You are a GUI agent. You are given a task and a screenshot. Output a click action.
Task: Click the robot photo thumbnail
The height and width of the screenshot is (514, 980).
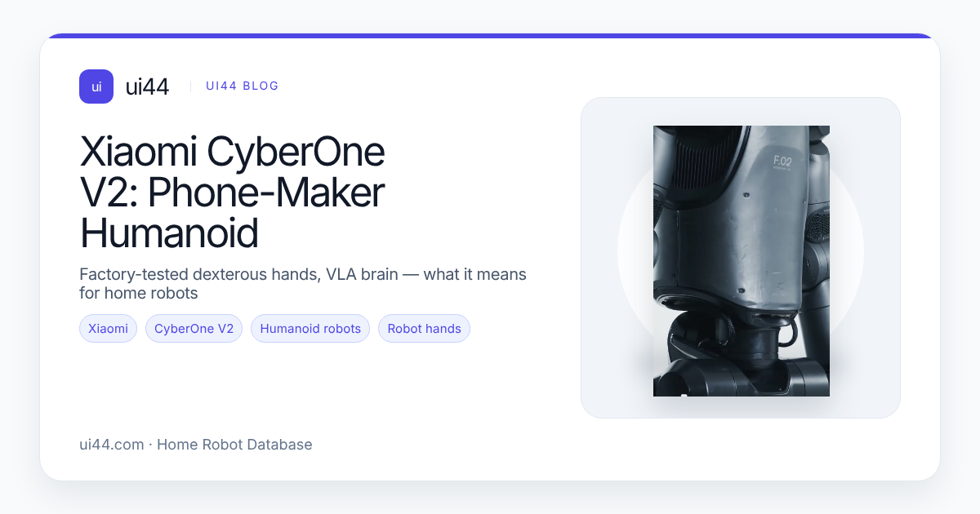(741, 261)
